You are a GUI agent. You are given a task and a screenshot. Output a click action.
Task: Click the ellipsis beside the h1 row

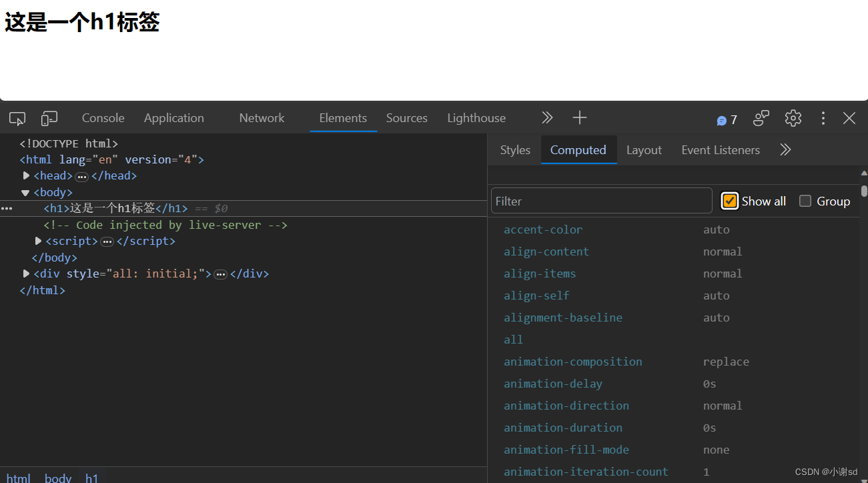7,209
